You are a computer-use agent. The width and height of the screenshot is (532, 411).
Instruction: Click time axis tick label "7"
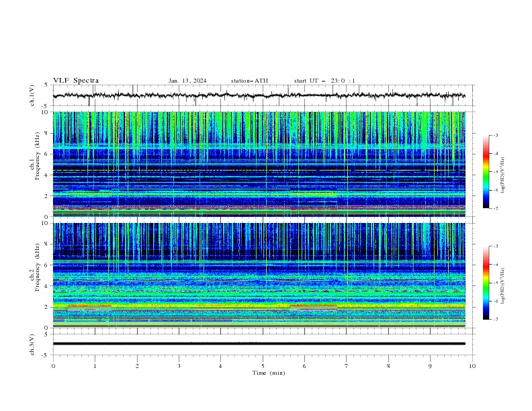click(x=347, y=366)
